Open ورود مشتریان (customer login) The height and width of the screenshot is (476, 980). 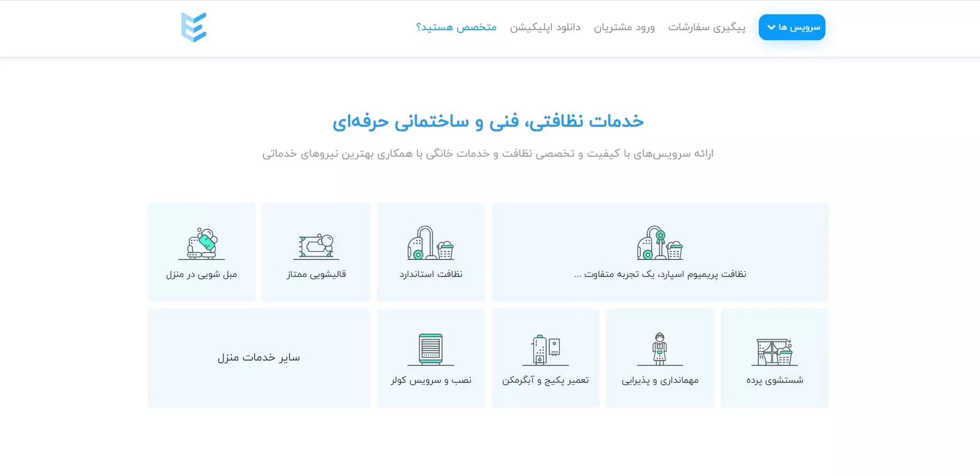point(624,27)
